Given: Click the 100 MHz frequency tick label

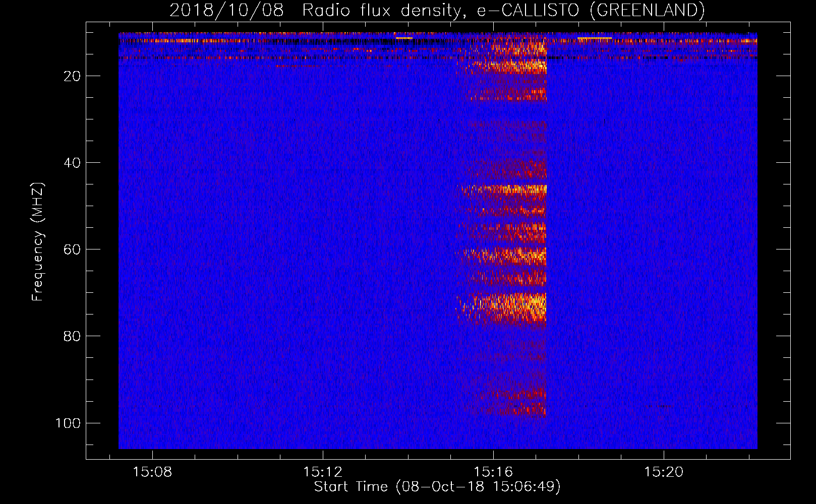Looking at the screenshot, I should [68, 423].
